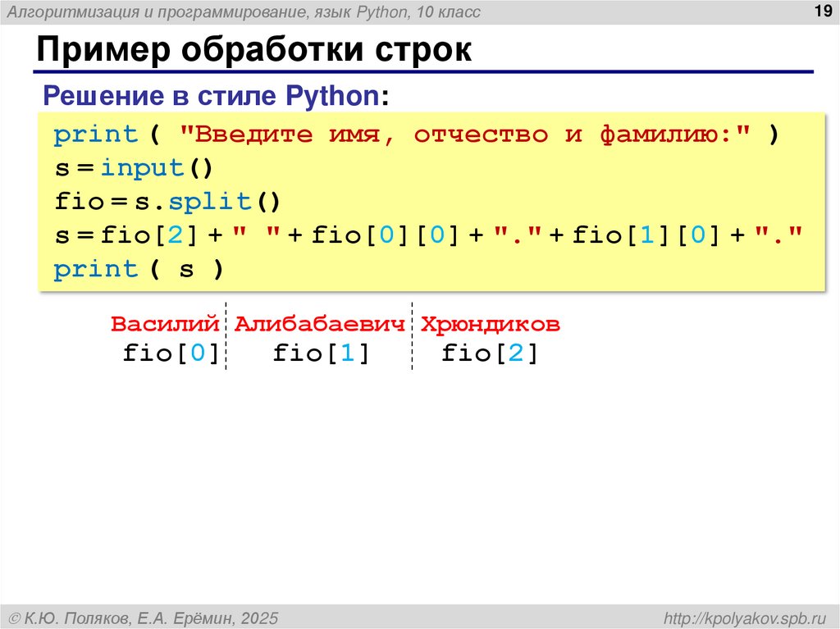Viewport: 840px width, 629px height.
Task: Click the code line "fio = s.split()"
Action: (167, 201)
